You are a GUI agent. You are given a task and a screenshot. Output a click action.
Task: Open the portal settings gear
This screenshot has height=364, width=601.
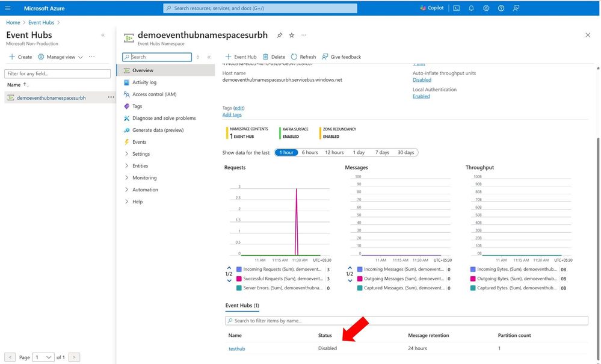486,8
